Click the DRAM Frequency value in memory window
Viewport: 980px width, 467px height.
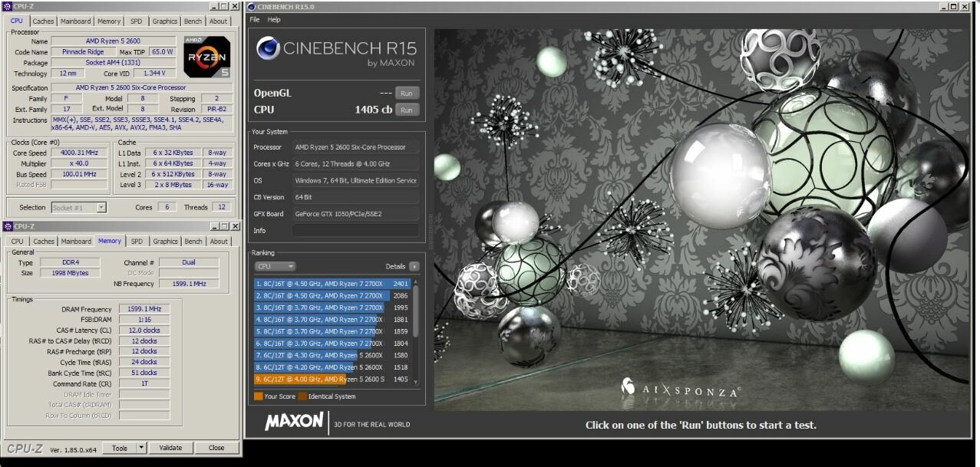click(x=144, y=309)
